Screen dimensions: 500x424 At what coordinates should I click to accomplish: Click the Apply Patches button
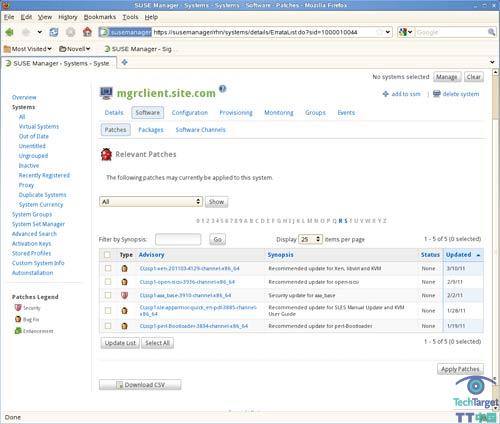tap(460, 369)
